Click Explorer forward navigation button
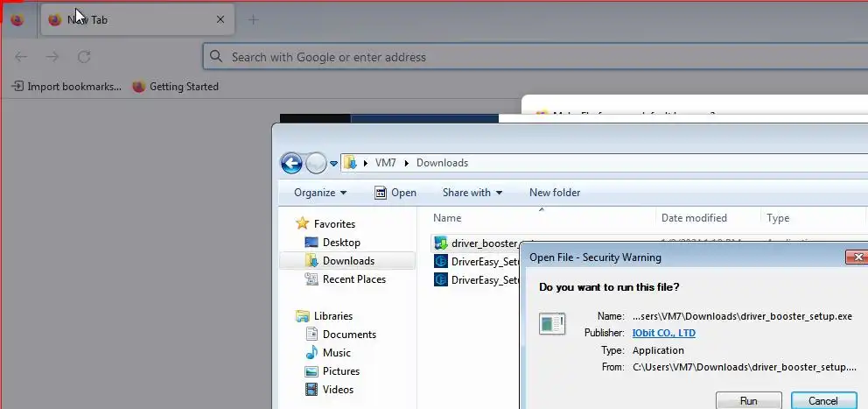Viewport: 868px width, 409px height. [x=316, y=163]
